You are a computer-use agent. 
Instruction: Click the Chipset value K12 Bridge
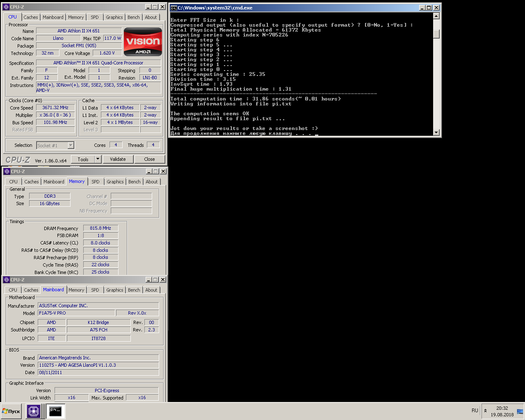98,322
